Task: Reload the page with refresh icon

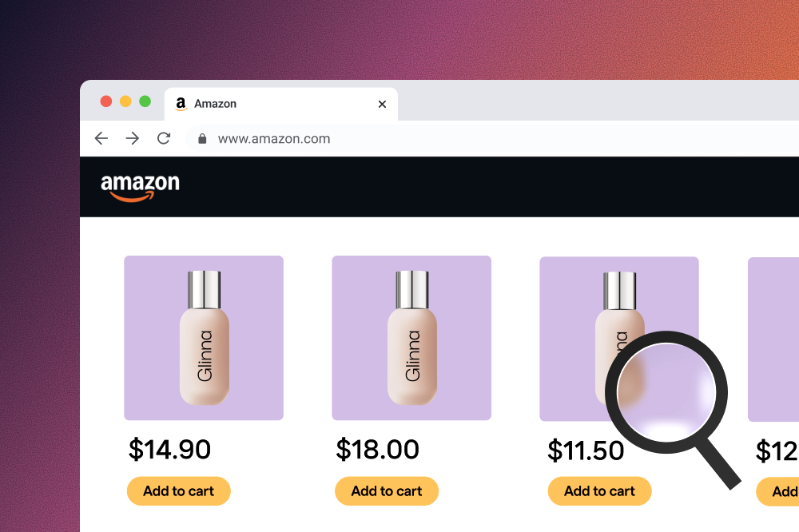Action: (164, 138)
